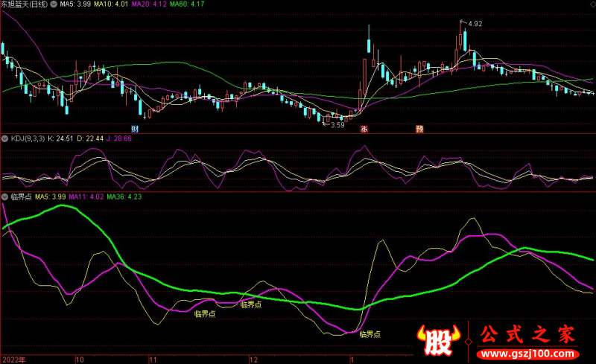Screen dimensions: 596x364
Task: Click the 财 info marker on the chart
Action: [136, 129]
